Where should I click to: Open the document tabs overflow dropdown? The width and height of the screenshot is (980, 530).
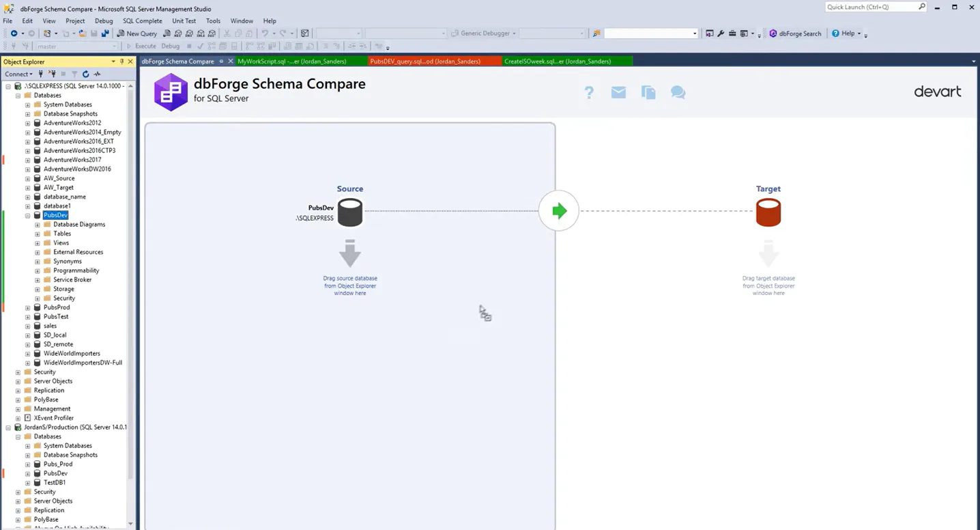[973, 61]
